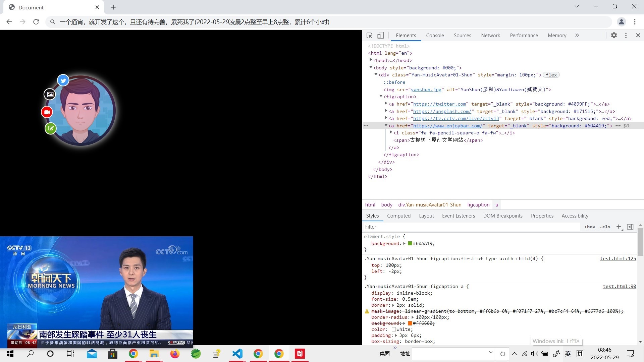The width and height of the screenshot is (644, 362).
Task: Click the red video camera bubble icon
Action: pyautogui.click(x=47, y=112)
